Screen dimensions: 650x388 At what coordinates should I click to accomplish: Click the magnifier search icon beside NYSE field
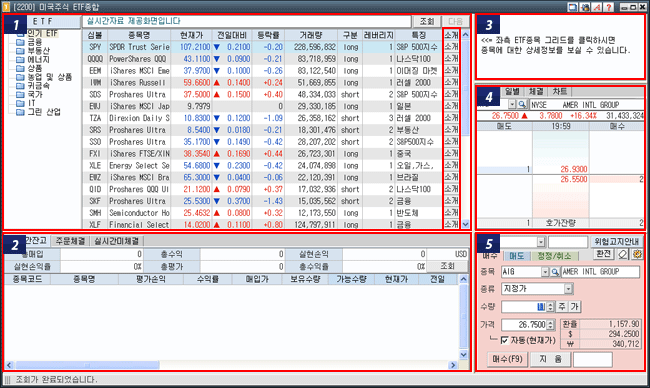522,104
